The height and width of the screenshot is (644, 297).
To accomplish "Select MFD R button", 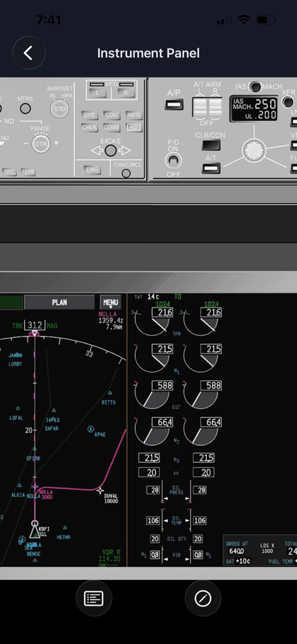I will coord(125,92).
